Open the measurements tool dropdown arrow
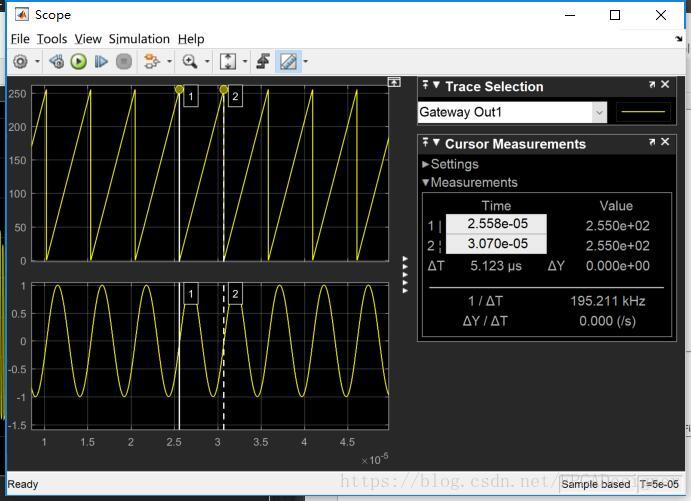This screenshot has width=691, height=501. [x=305, y=61]
